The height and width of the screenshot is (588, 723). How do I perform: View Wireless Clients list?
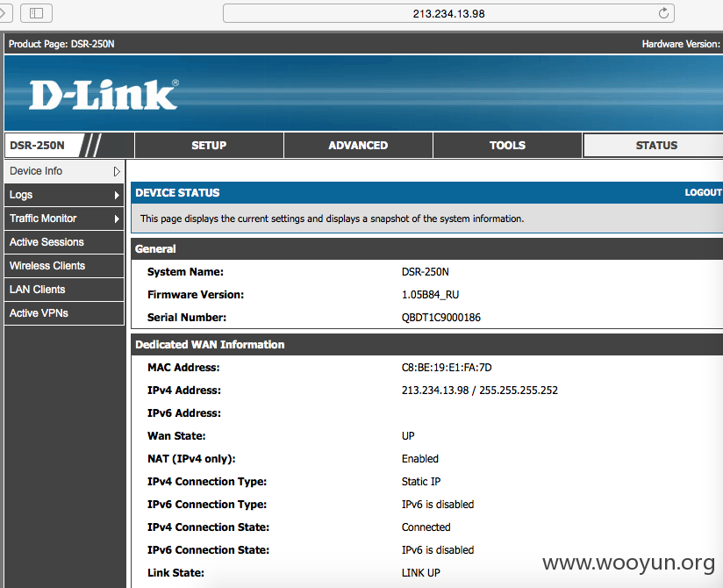coord(64,266)
